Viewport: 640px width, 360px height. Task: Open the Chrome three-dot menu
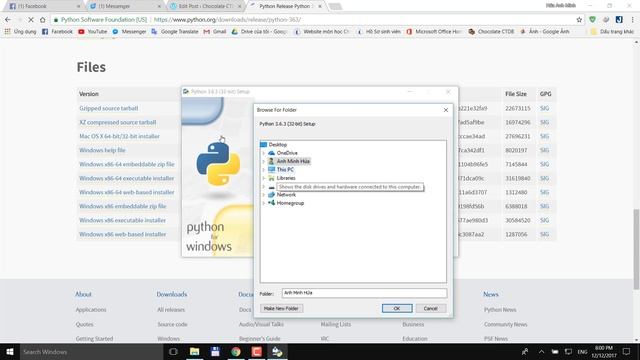click(633, 20)
